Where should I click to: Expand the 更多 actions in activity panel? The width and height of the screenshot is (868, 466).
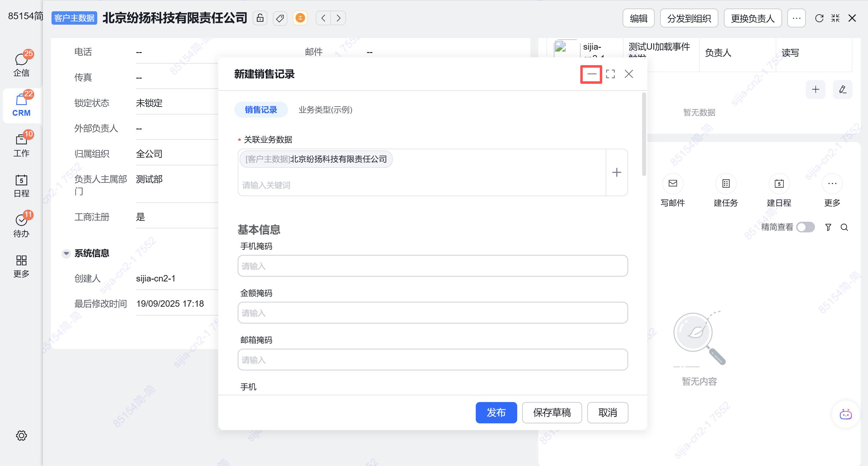pyautogui.click(x=832, y=183)
